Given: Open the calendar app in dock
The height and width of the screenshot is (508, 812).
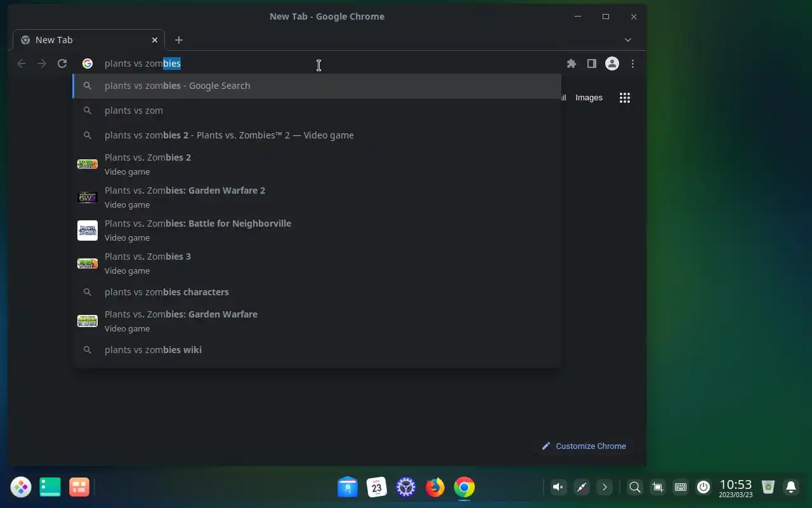Looking at the screenshot, I should point(377,487).
